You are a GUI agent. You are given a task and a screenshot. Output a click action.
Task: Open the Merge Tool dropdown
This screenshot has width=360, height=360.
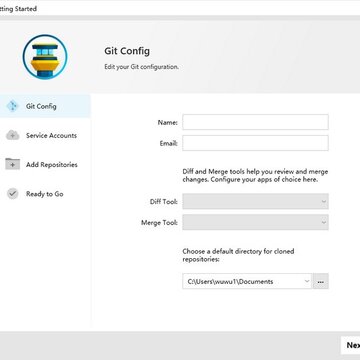click(255, 222)
